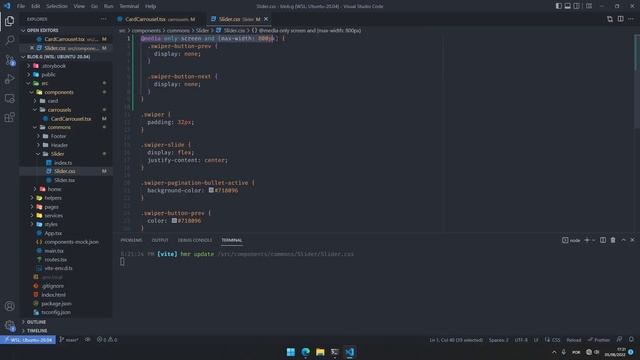Open the Search view in activity bar
The height and width of the screenshot is (360, 640).
tap(9, 40)
